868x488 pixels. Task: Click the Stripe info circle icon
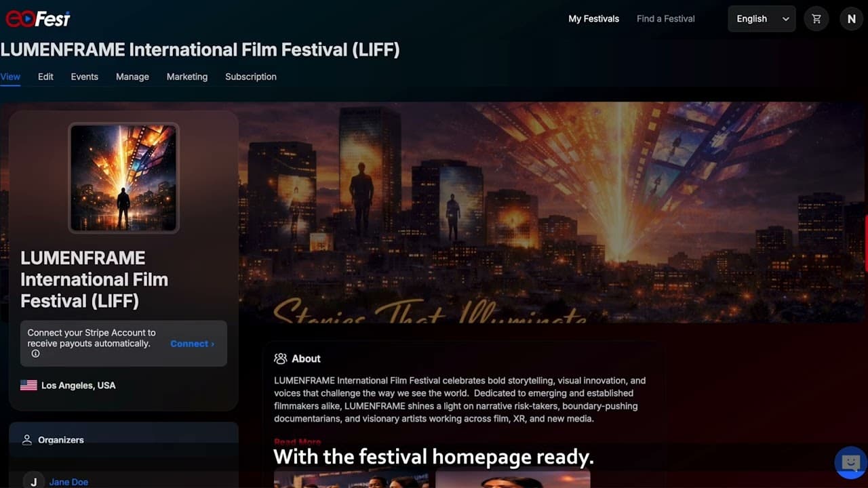tap(35, 354)
